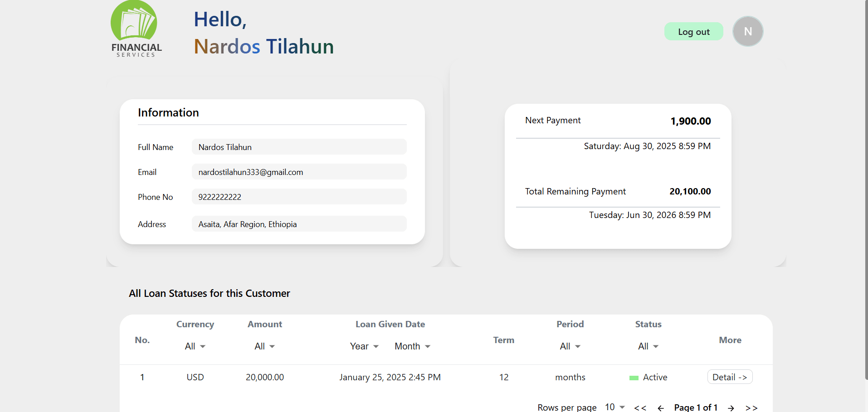Image resolution: width=868 pixels, height=412 pixels.
Task: Click the previous-page arrow icon
Action: pos(661,407)
